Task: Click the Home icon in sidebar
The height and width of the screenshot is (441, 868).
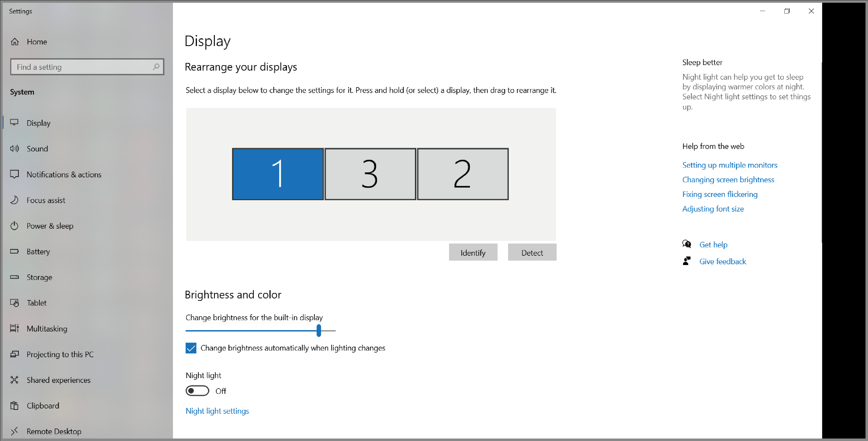Action: point(15,42)
